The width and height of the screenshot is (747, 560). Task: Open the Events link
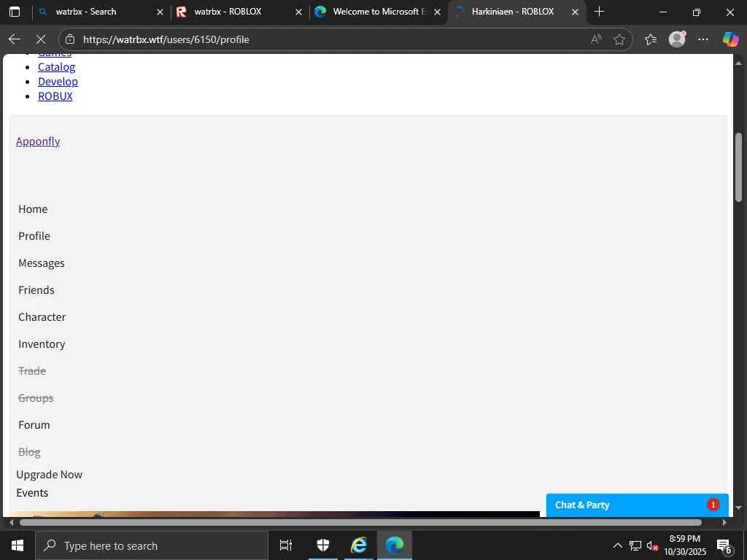[32, 493]
